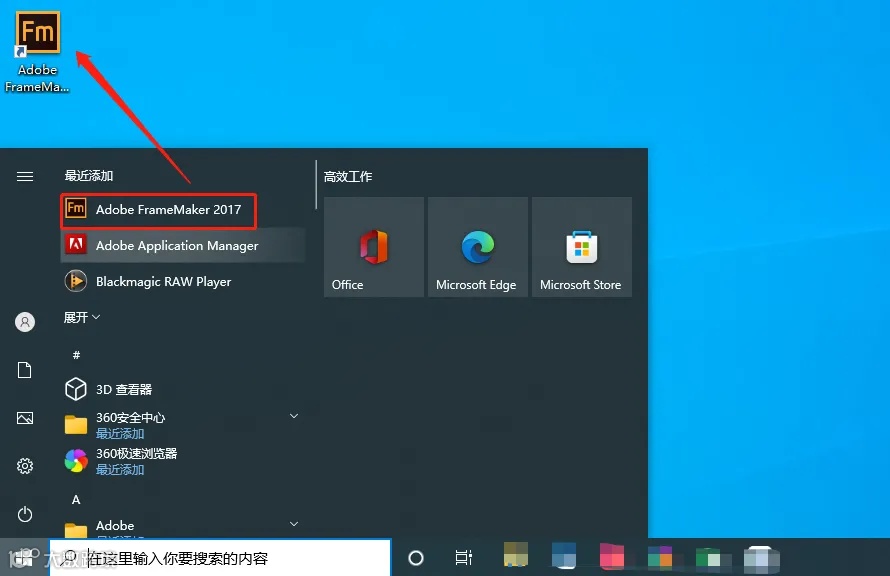The height and width of the screenshot is (576, 890).
Task: Launch Blackmagic RAW Player
Action: (x=183, y=281)
